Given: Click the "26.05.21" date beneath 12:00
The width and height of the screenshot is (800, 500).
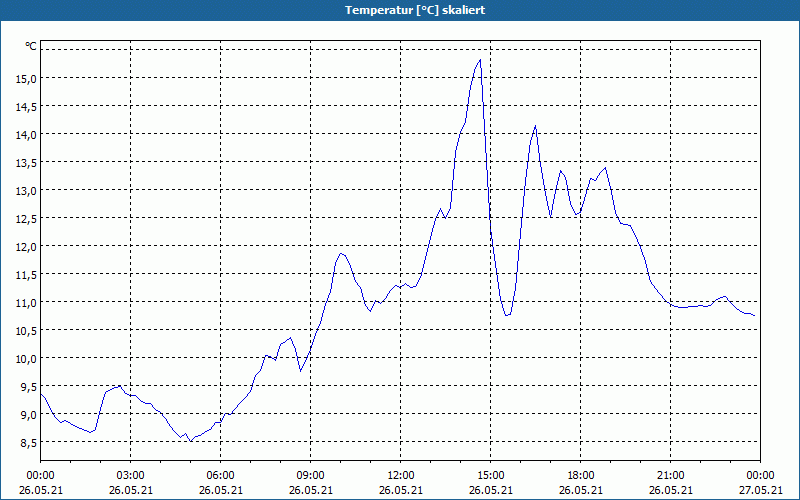Looking at the screenshot, I should (401, 490).
